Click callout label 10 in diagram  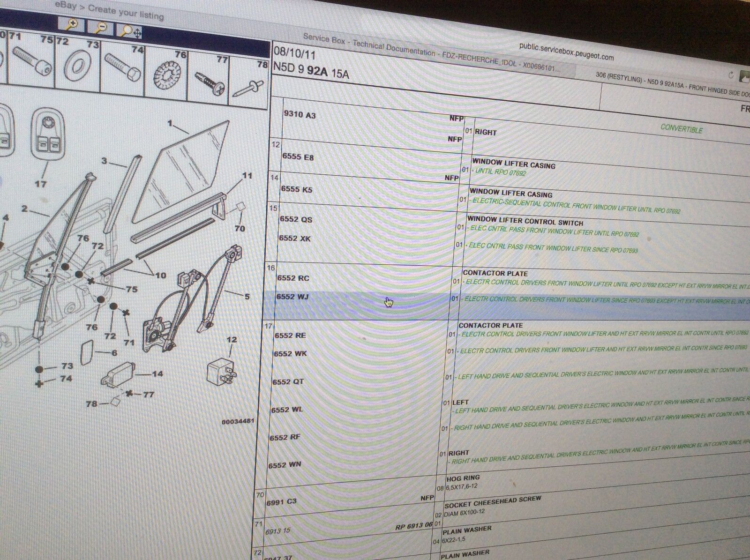tap(160, 275)
